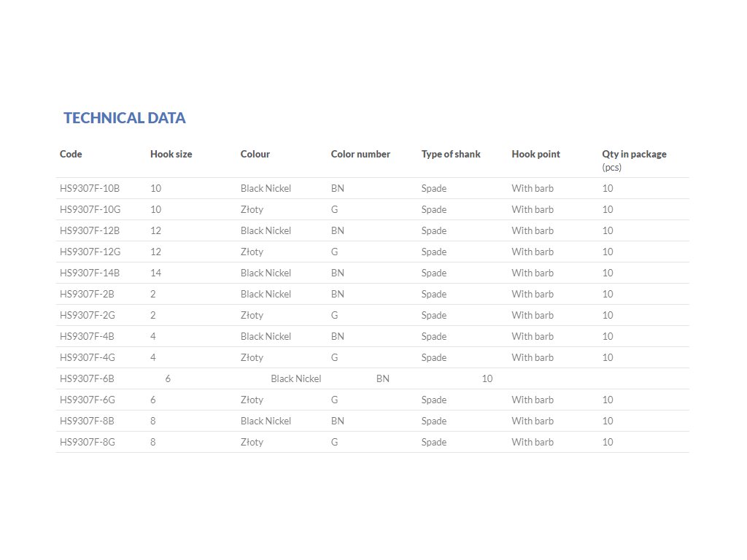The height and width of the screenshot is (560, 747).
Task: Click the Hook size column header
Action: pos(171,154)
